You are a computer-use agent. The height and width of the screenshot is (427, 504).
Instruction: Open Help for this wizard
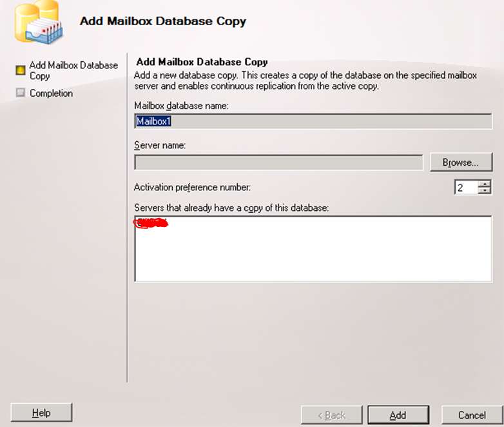click(x=41, y=413)
